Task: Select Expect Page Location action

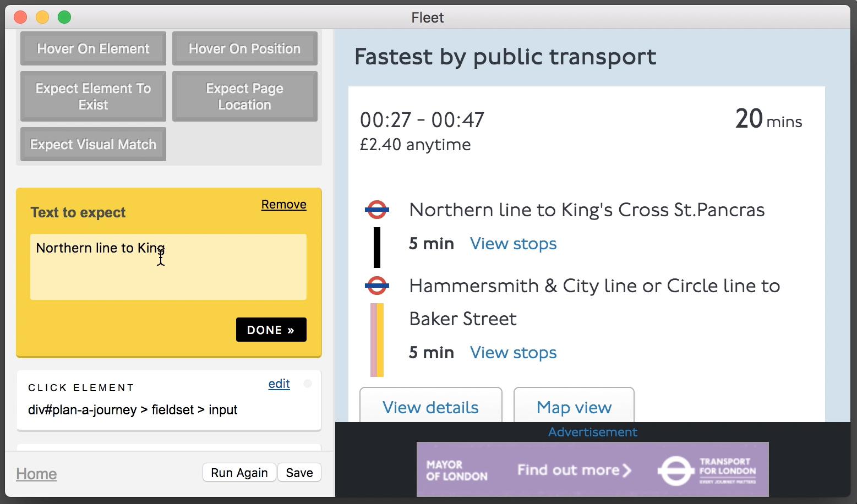Action: point(244,96)
